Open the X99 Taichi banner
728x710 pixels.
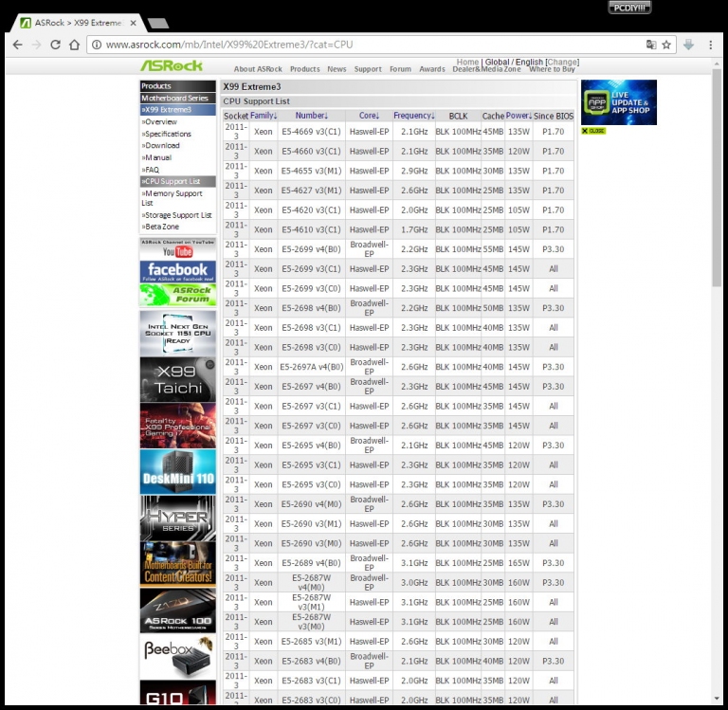178,380
